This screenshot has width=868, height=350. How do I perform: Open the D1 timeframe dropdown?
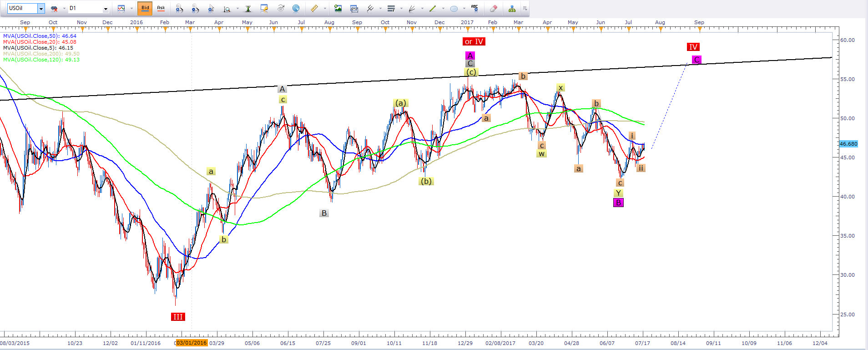[x=106, y=8]
